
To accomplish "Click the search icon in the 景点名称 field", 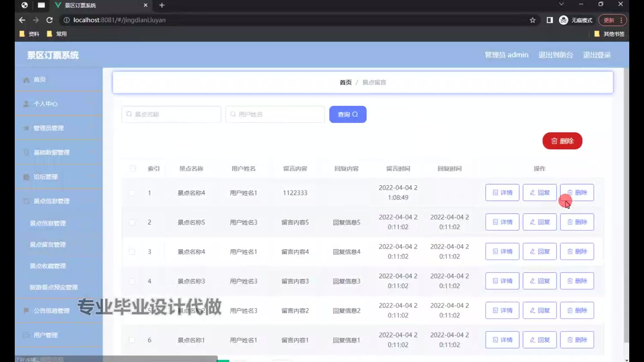I will 129,114.
